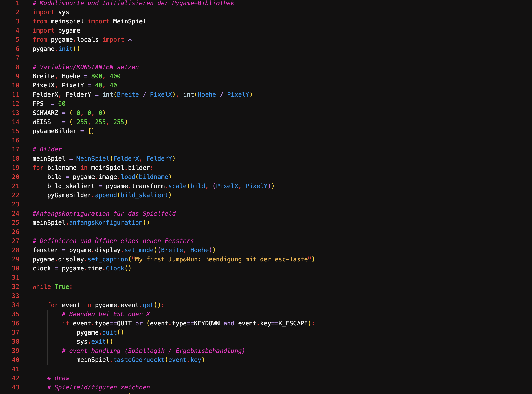Click line number 32 in the gutter
The height and width of the screenshot is (394, 532).
click(x=15, y=287)
